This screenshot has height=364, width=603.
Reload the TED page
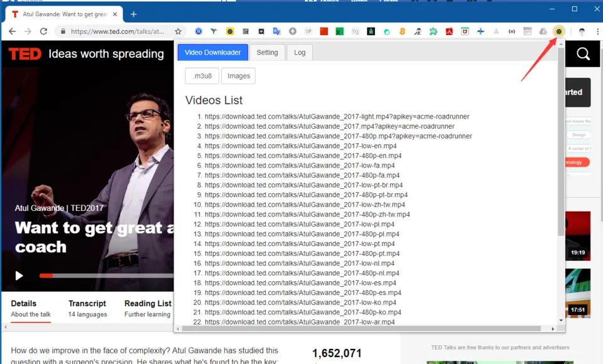point(43,31)
